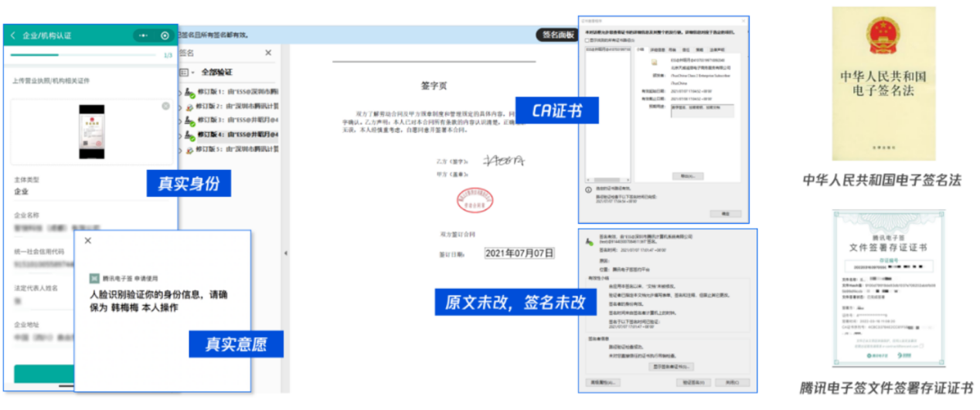Remove the uploaded business license image
980x410 pixels.
pyautogui.click(x=165, y=106)
